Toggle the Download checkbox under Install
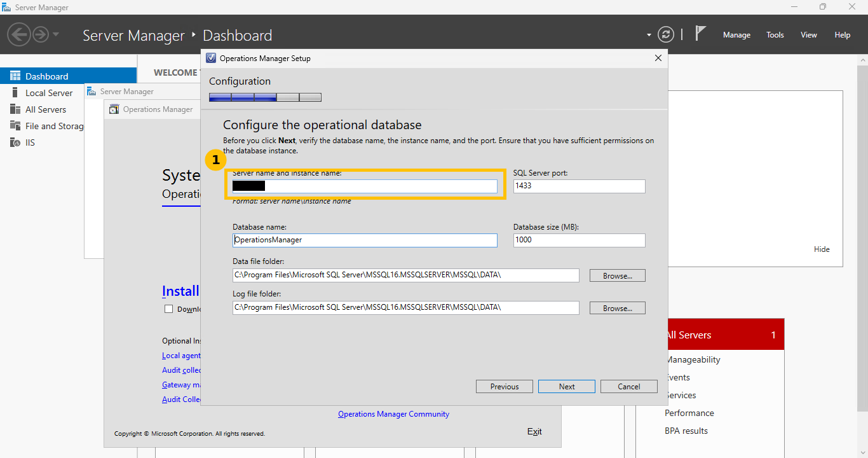868x458 pixels. [x=168, y=309]
